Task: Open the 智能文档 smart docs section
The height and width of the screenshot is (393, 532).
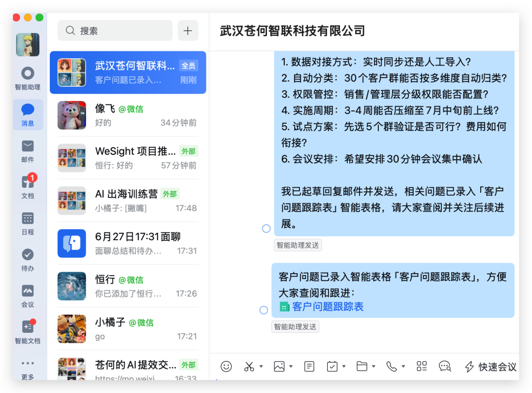Action: [28, 332]
